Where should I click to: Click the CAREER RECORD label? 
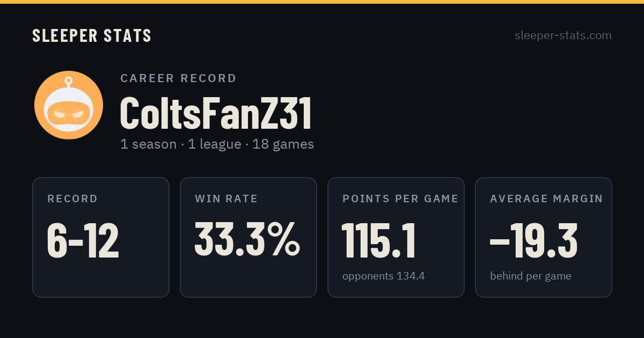coord(178,78)
